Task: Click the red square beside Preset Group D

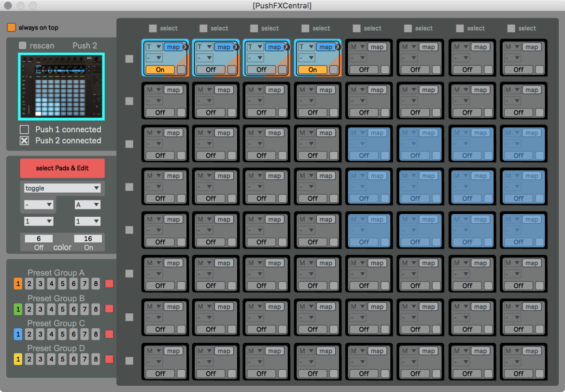Action: click(109, 359)
